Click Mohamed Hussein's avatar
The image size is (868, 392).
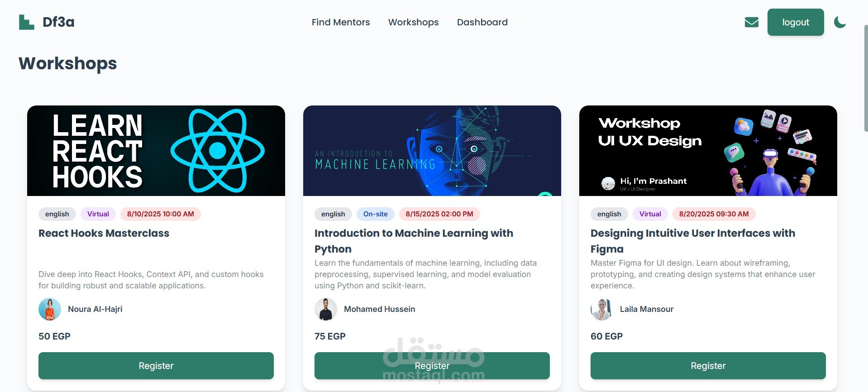(326, 309)
